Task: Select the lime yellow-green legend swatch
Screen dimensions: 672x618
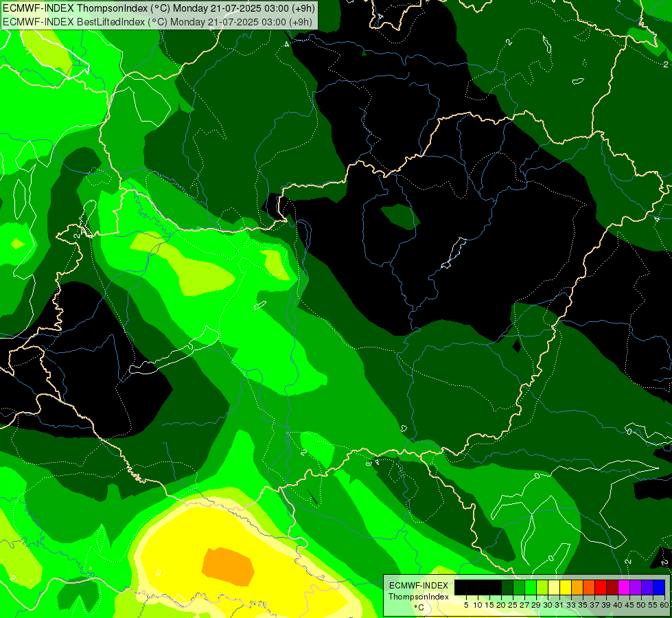Action: pos(542,587)
